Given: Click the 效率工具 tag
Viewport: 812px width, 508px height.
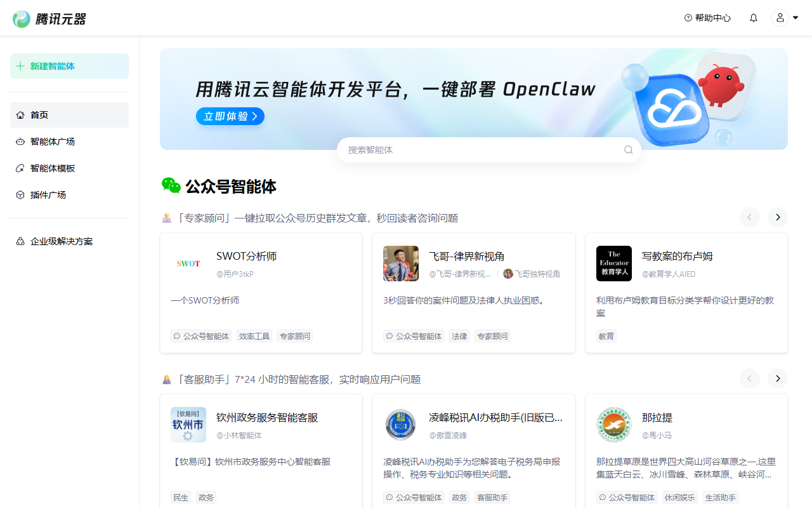Looking at the screenshot, I should pos(254,336).
